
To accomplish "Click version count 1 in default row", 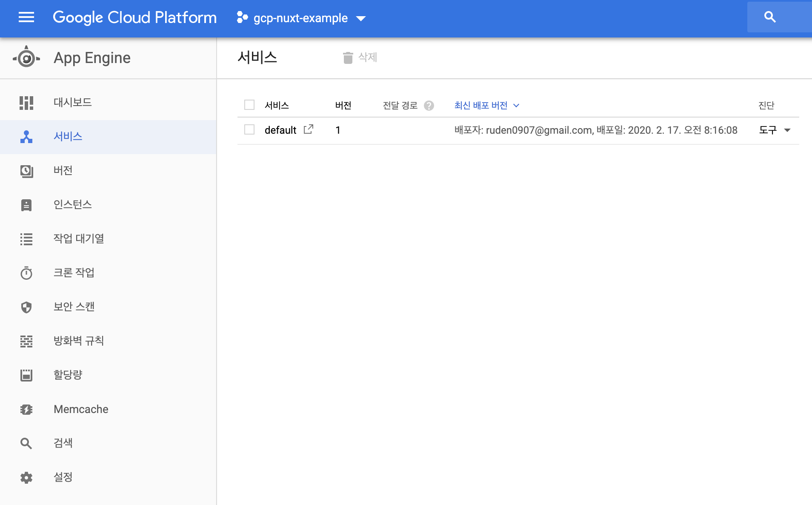I will coord(338,130).
